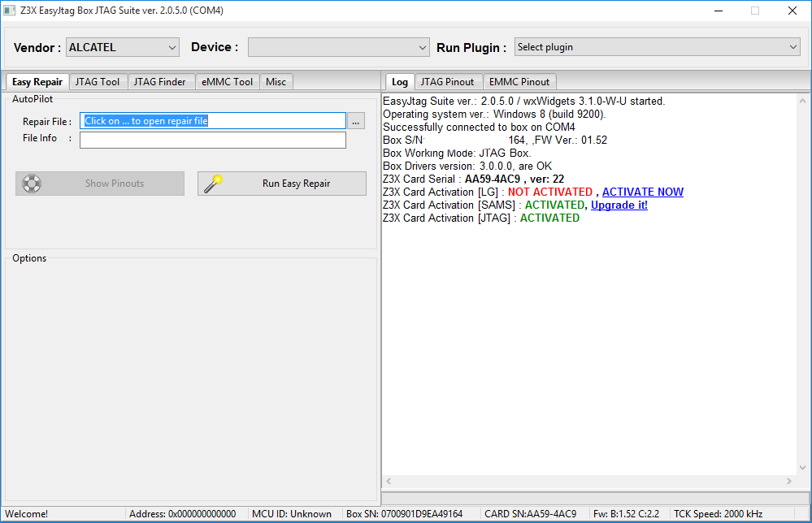The height and width of the screenshot is (523, 812).
Task: Click 'Box SN: 0700901D9EA49164' status entry
Action: coord(405,514)
